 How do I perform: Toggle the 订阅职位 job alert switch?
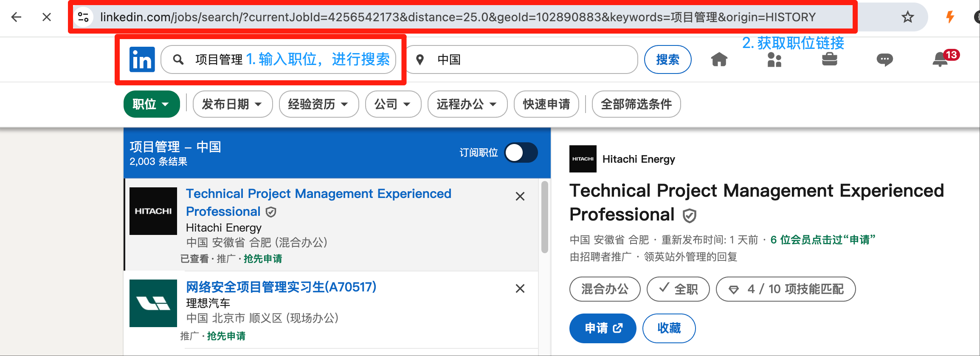tap(521, 153)
